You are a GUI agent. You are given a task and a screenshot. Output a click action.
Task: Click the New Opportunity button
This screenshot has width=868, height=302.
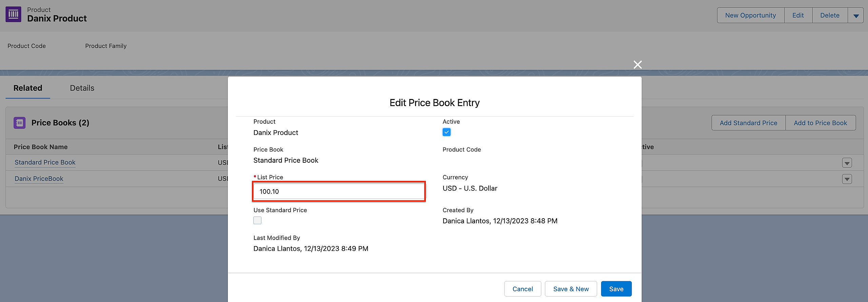pos(750,16)
